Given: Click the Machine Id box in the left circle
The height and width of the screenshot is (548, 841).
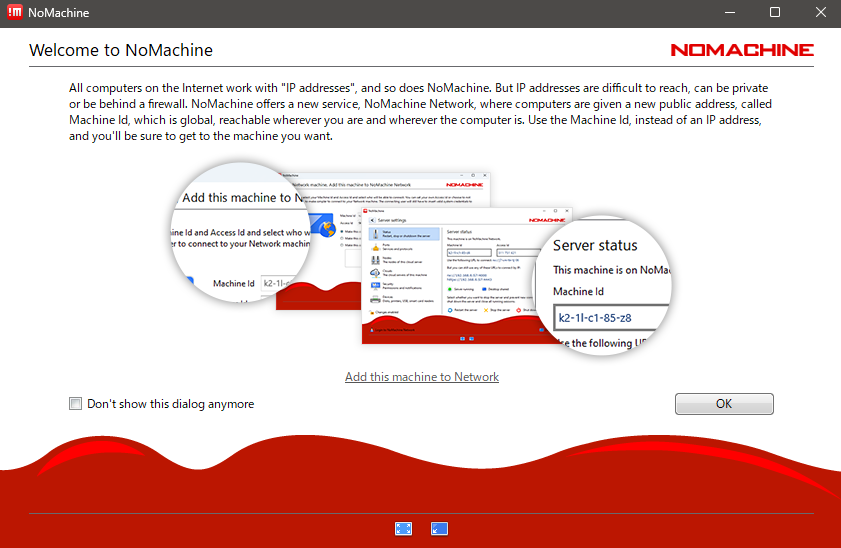Looking at the screenshot, I should point(281,284).
